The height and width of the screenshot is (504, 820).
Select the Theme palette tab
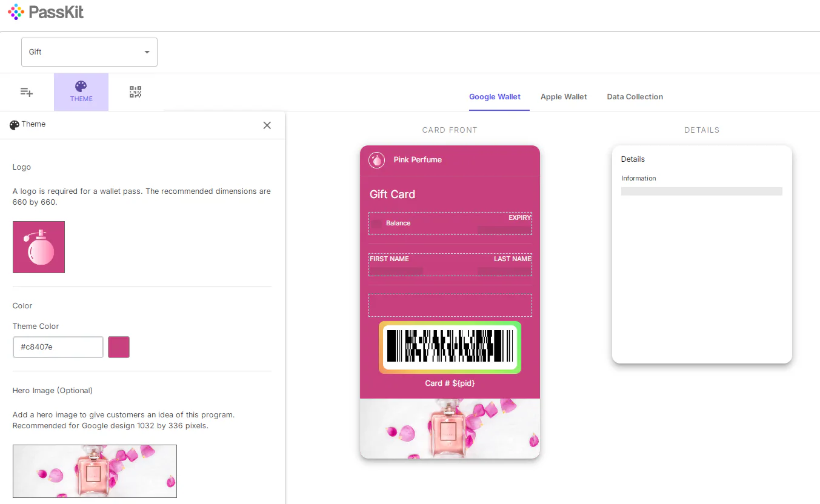81,92
